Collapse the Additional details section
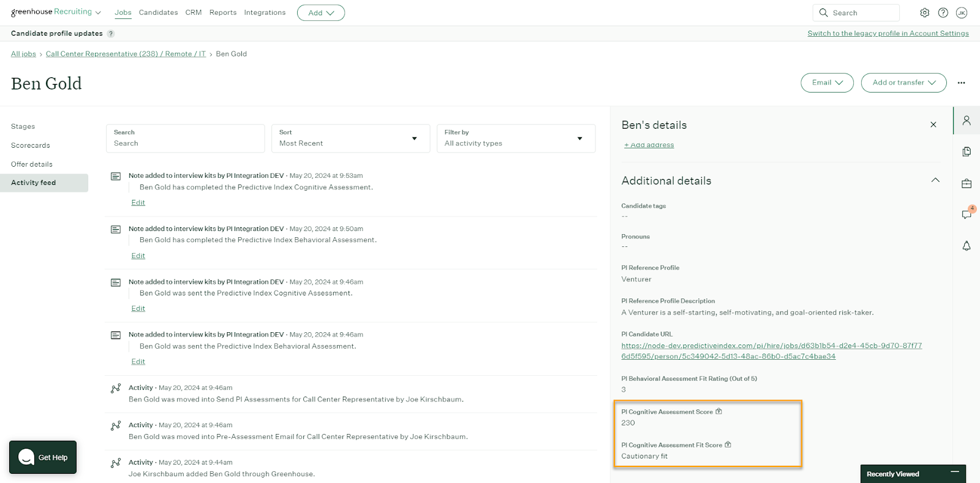980x483 pixels. coord(935,180)
